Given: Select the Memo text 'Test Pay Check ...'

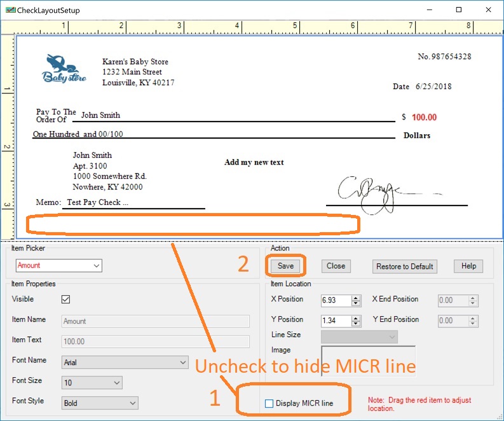Looking at the screenshot, I should [x=97, y=202].
